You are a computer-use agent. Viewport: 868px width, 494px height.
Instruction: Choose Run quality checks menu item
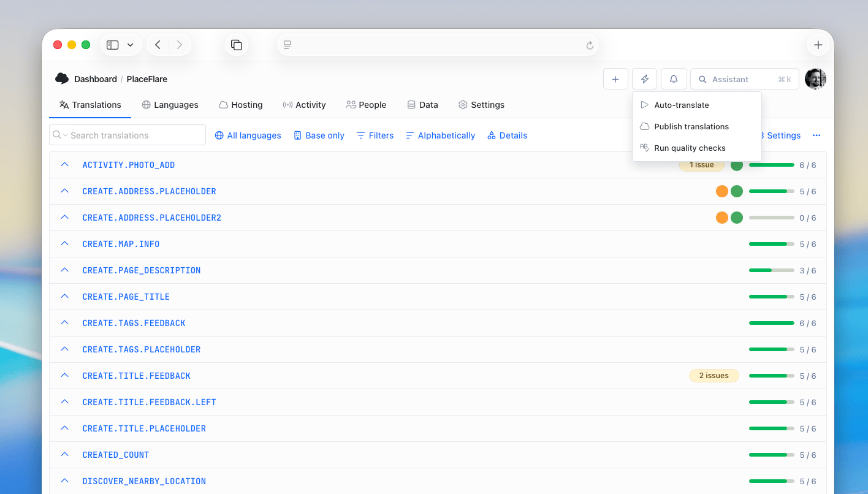(690, 148)
